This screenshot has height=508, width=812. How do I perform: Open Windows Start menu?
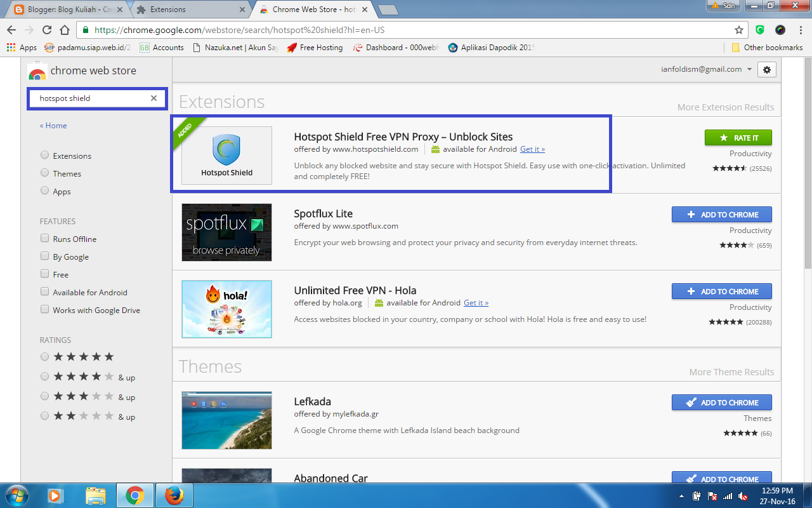[17, 495]
